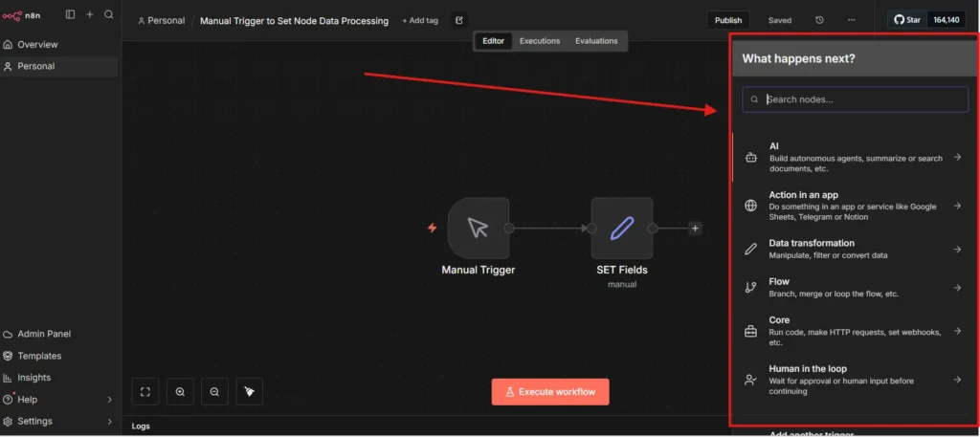980x437 pixels.
Task: Open the Flow category
Action: (x=855, y=288)
